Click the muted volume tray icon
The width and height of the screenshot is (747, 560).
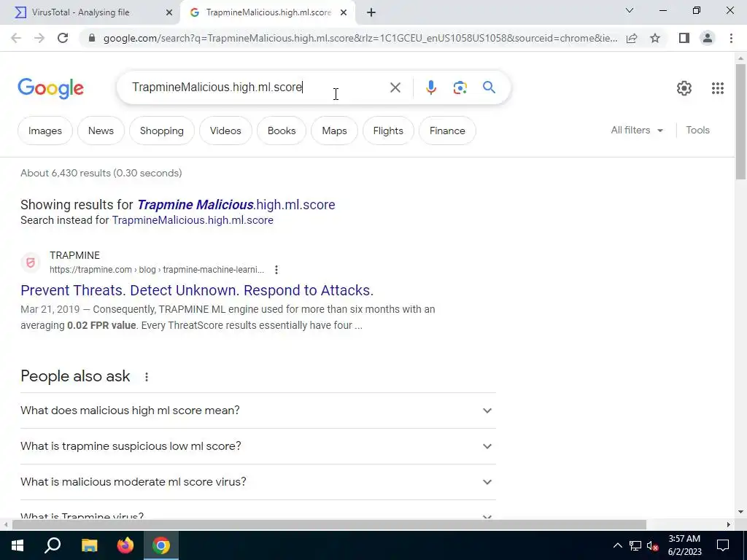(653, 545)
